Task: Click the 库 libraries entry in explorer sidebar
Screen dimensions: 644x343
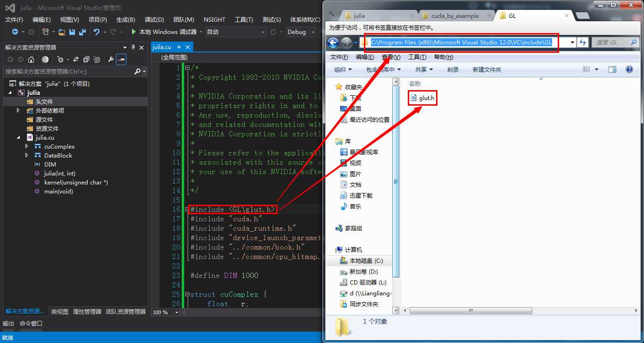Action: click(343, 142)
